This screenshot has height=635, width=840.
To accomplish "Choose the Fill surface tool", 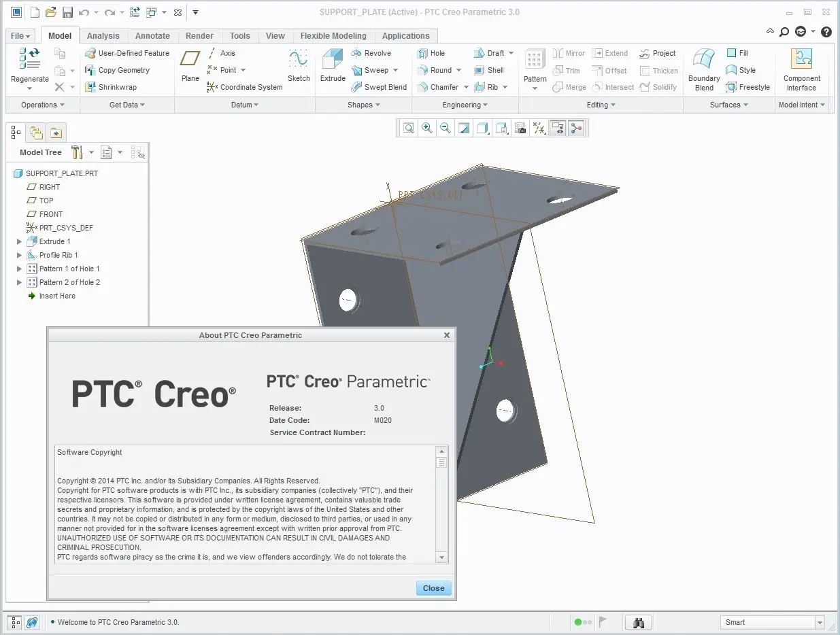I will pyautogui.click(x=737, y=53).
